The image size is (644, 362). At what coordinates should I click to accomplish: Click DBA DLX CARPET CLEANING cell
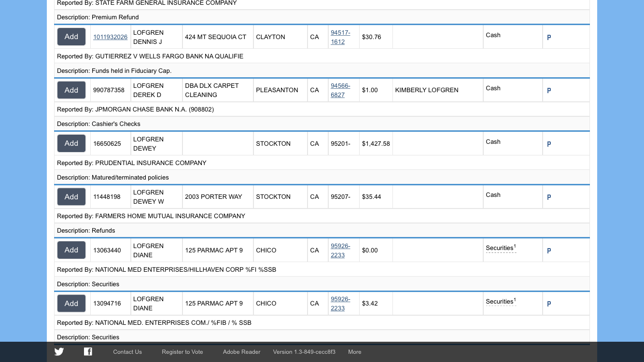[218, 90]
